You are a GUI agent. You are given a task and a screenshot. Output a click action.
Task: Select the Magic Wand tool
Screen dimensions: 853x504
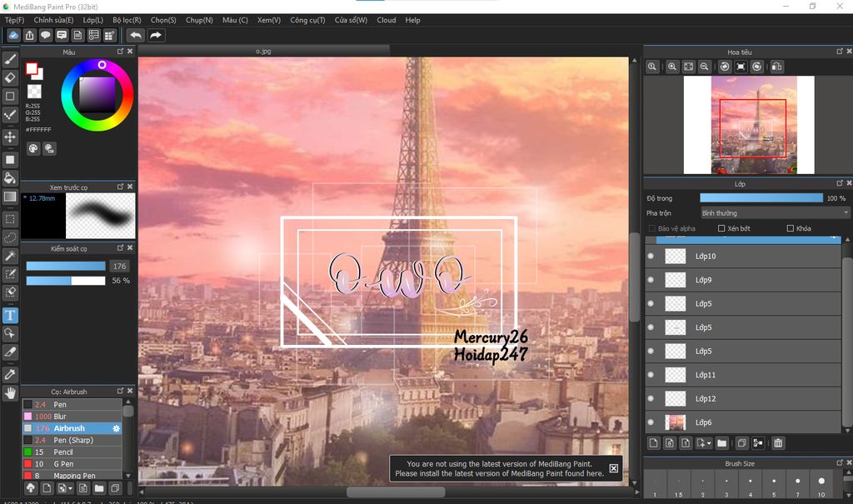point(10,256)
